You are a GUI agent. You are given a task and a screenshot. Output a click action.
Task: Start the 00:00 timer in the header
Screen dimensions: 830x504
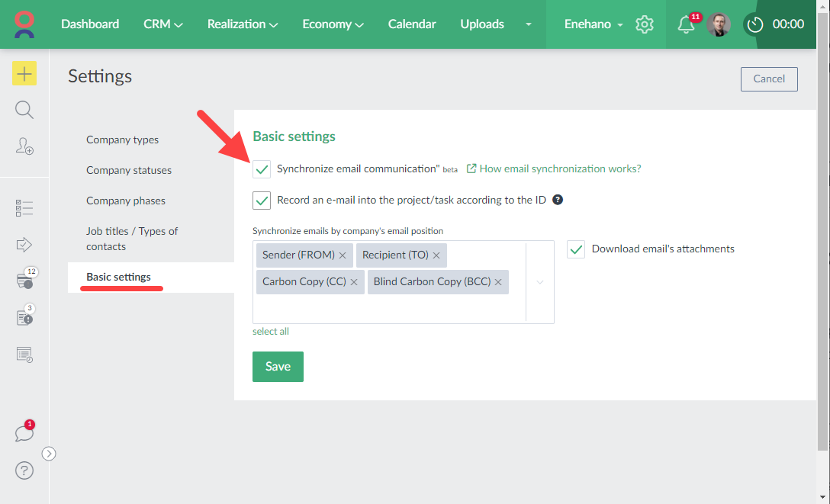tap(754, 24)
